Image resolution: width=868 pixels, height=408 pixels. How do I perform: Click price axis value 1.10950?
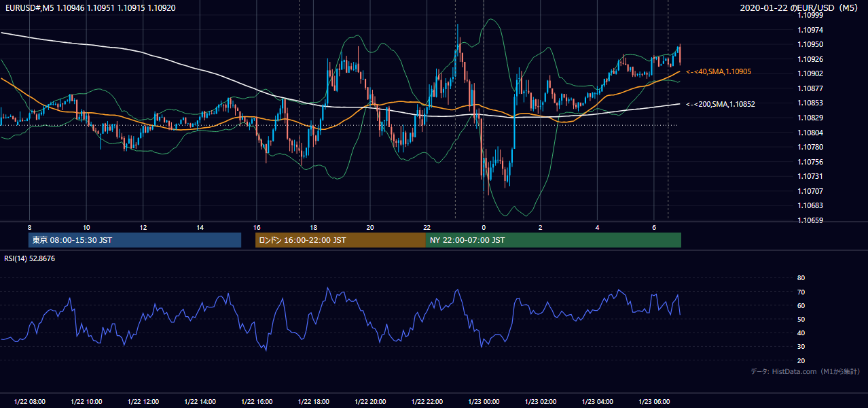tap(811, 45)
